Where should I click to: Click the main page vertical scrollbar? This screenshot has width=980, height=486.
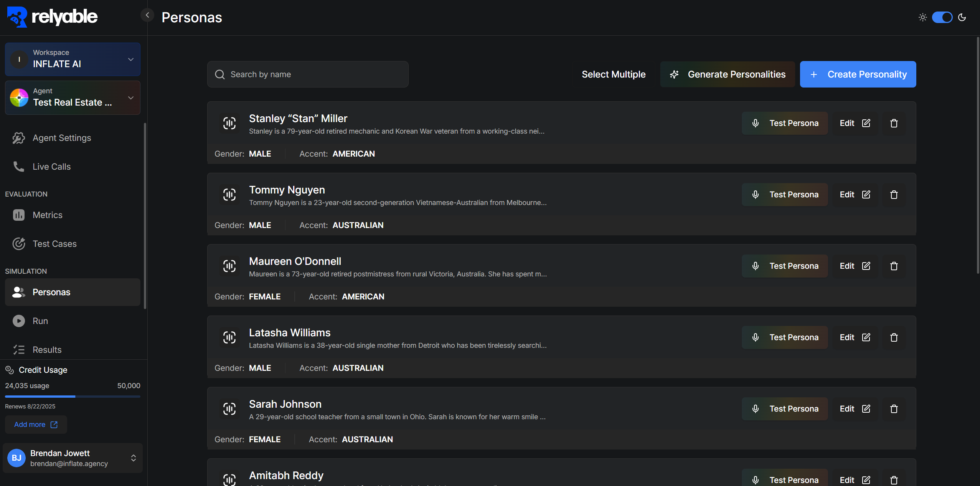coord(978,155)
